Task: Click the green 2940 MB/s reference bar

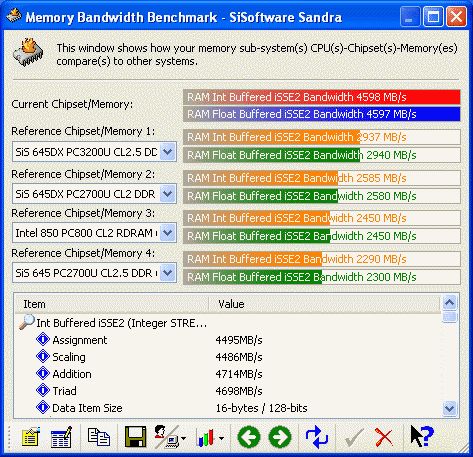Action: 322,155
